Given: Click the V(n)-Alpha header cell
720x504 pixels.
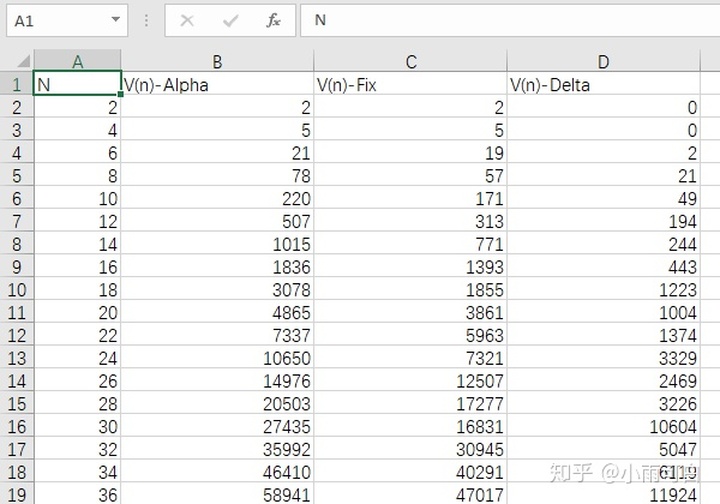Looking at the screenshot, I should coord(217,84).
